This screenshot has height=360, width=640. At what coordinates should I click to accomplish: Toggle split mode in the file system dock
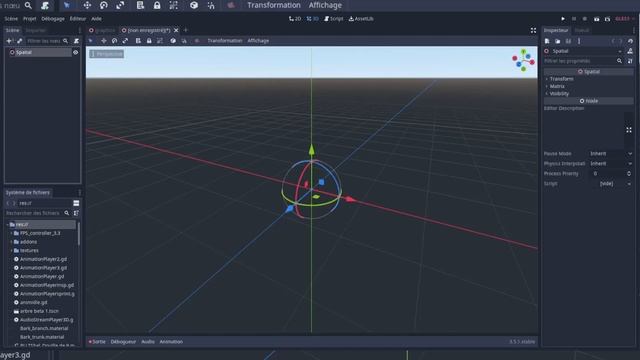[x=76, y=203]
